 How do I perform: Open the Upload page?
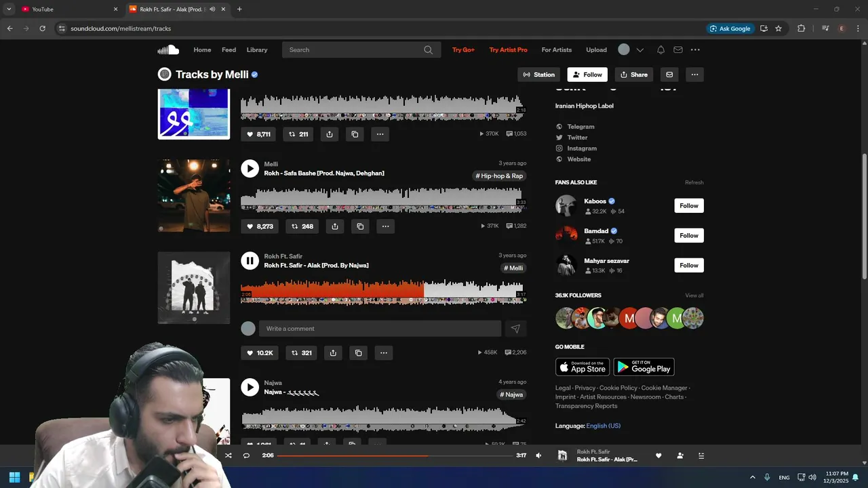(x=597, y=49)
